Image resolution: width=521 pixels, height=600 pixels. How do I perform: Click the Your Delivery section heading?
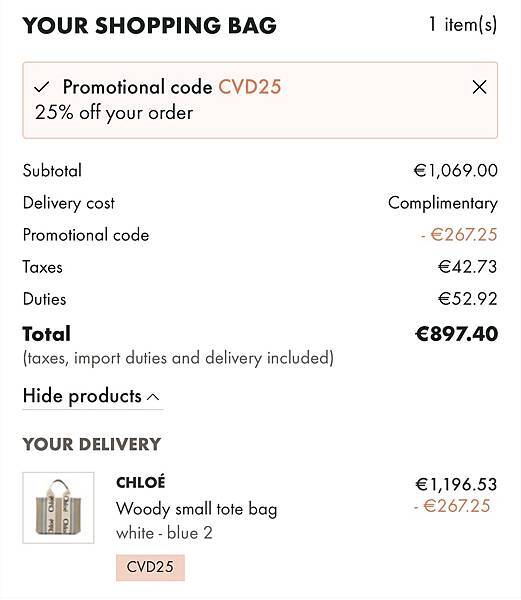92,444
